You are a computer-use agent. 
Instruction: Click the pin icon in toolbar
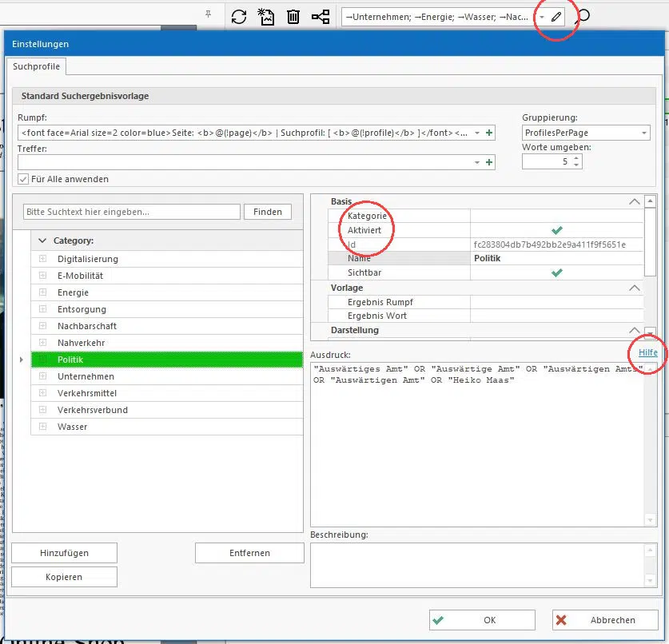tap(208, 14)
